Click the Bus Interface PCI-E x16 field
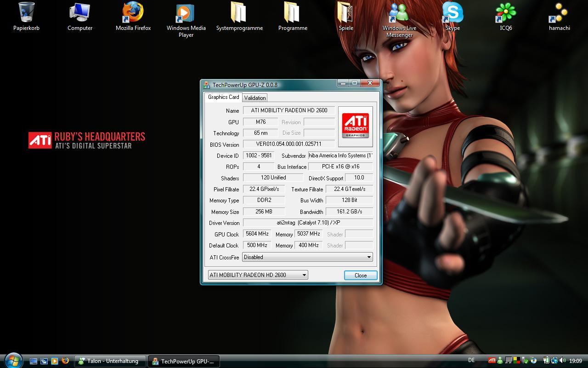Screen dimensions: 588x368 pos(340,167)
